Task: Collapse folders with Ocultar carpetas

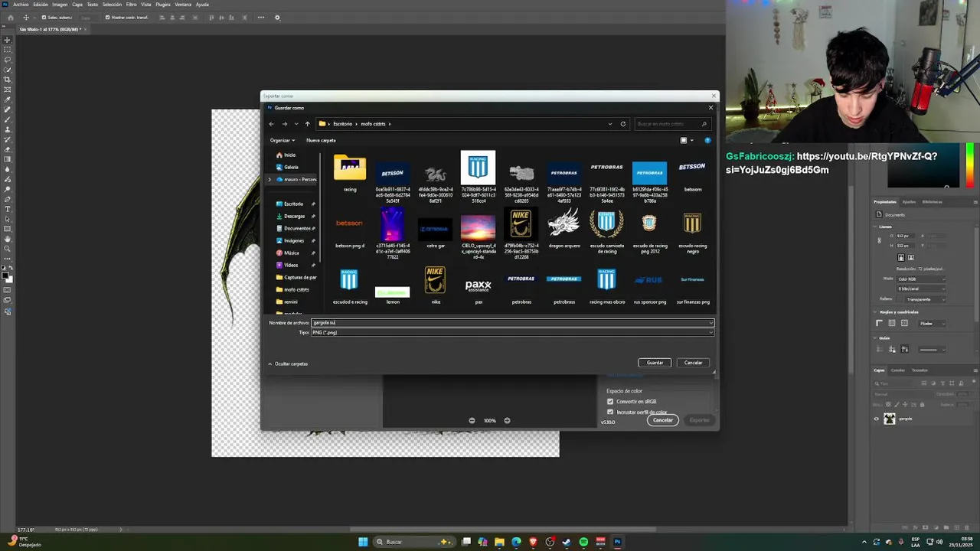Action: point(288,364)
